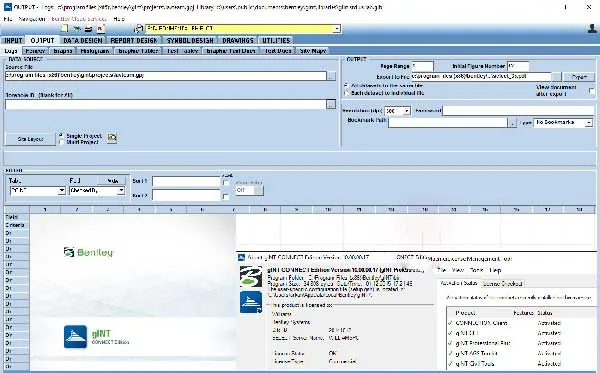Open bookmark Type dropdown showing No Bookmarks
This screenshot has height=373, width=600.
pyautogui.click(x=589, y=123)
